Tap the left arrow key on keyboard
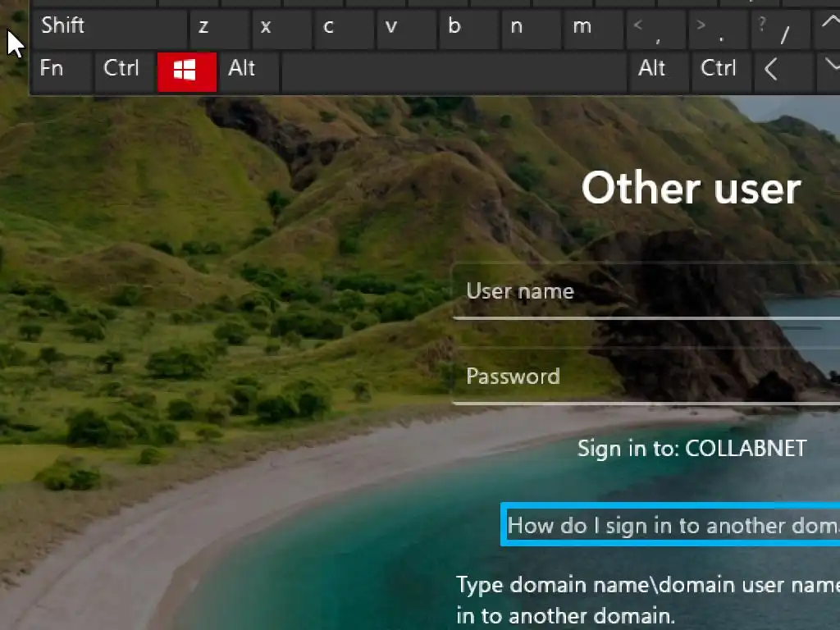 coord(783,72)
